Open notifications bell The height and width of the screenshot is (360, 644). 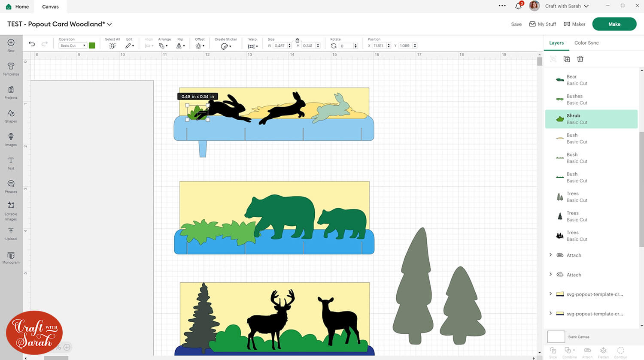point(519,6)
